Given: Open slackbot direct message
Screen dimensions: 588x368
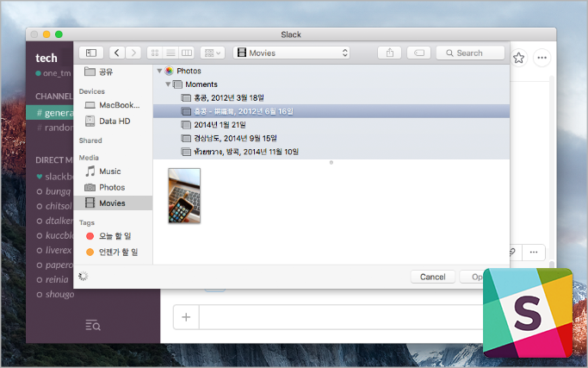Looking at the screenshot, I should coord(55,177).
